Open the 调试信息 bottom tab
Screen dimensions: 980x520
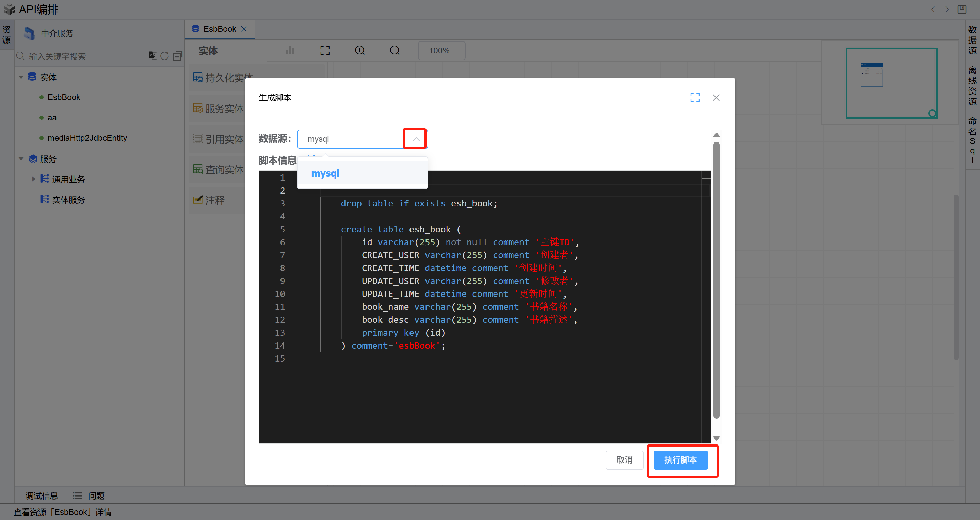tap(42, 495)
